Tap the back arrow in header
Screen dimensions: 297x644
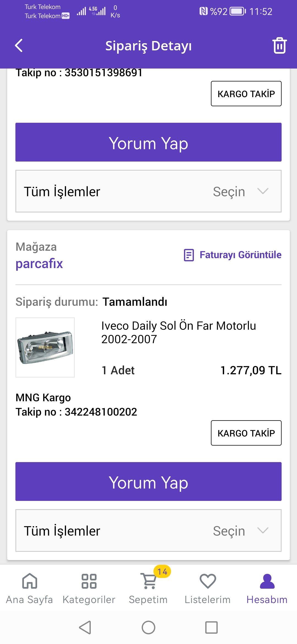pyautogui.click(x=19, y=46)
